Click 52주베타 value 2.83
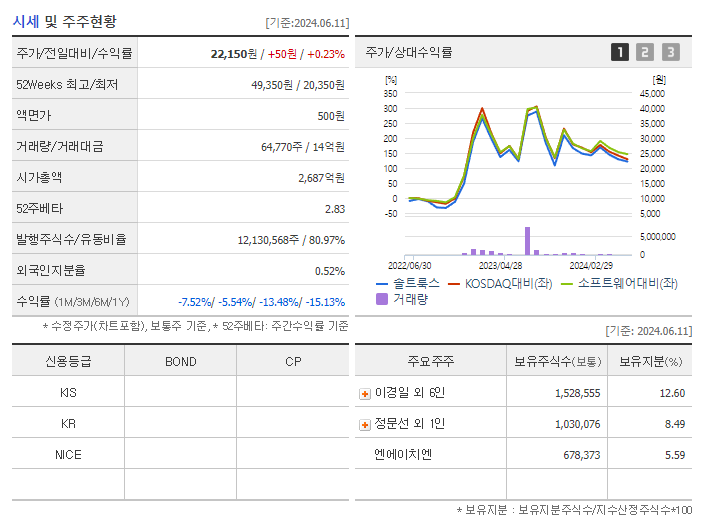702x525 pixels. click(335, 209)
